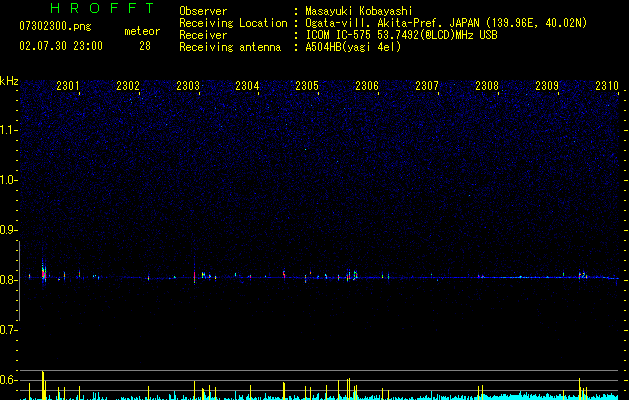The width and height of the screenshot is (629, 400).
Task: Click the meteor count label
Action: pyautogui.click(x=142, y=31)
